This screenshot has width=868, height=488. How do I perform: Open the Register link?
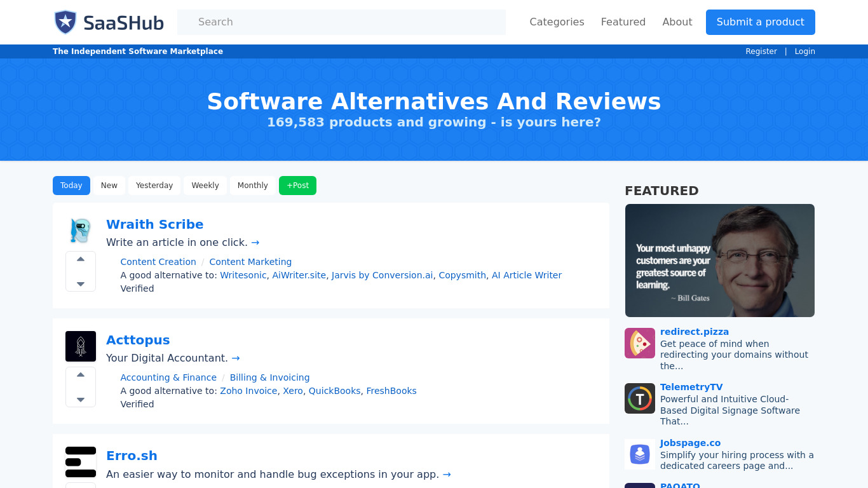pyautogui.click(x=761, y=51)
